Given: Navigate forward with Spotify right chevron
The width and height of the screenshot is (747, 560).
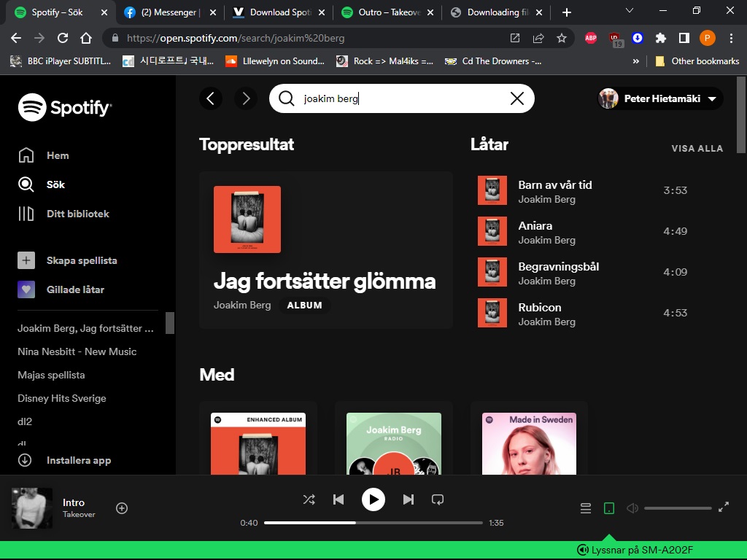Looking at the screenshot, I should (246, 98).
